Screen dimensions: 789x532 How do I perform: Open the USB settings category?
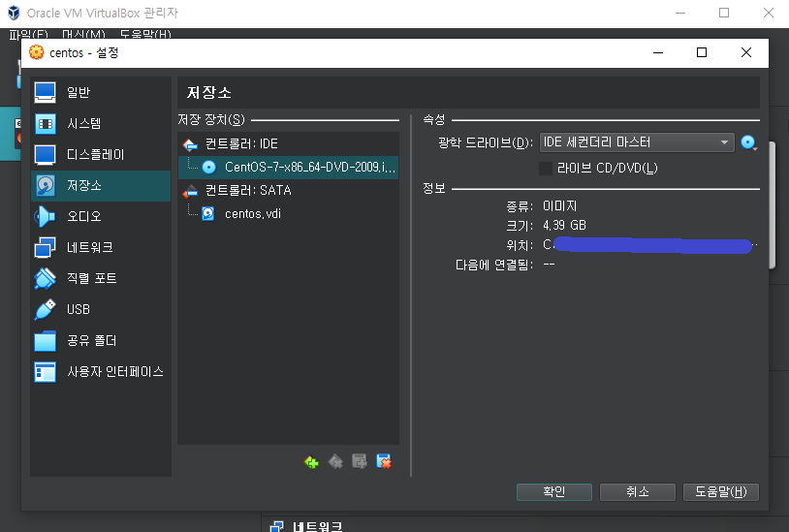tap(101, 310)
